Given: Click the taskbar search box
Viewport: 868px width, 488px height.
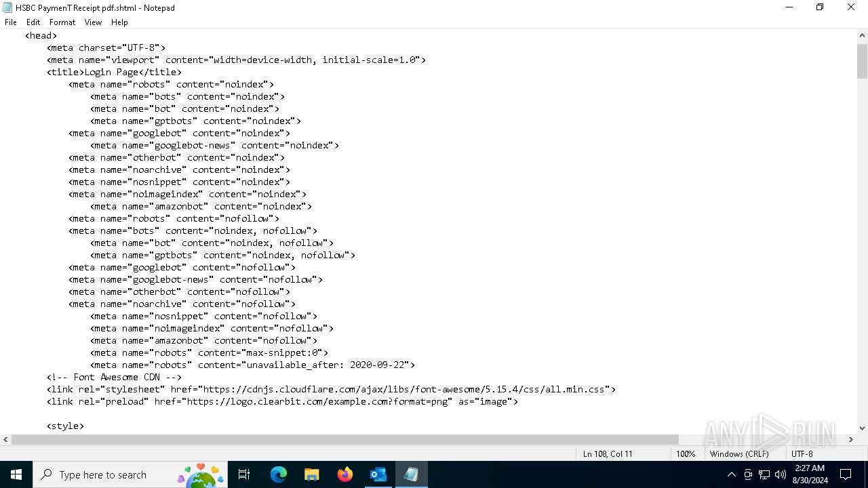Looking at the screenshot, I should (x=129, y=474).
